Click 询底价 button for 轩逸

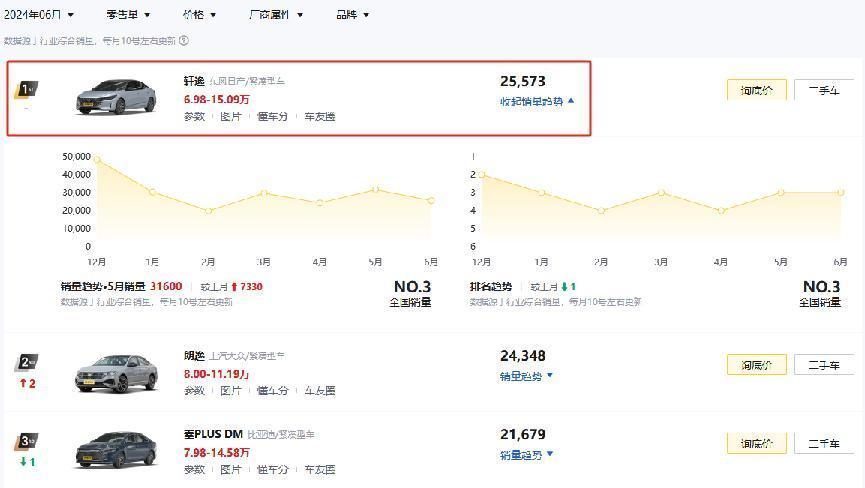point(756,90)
